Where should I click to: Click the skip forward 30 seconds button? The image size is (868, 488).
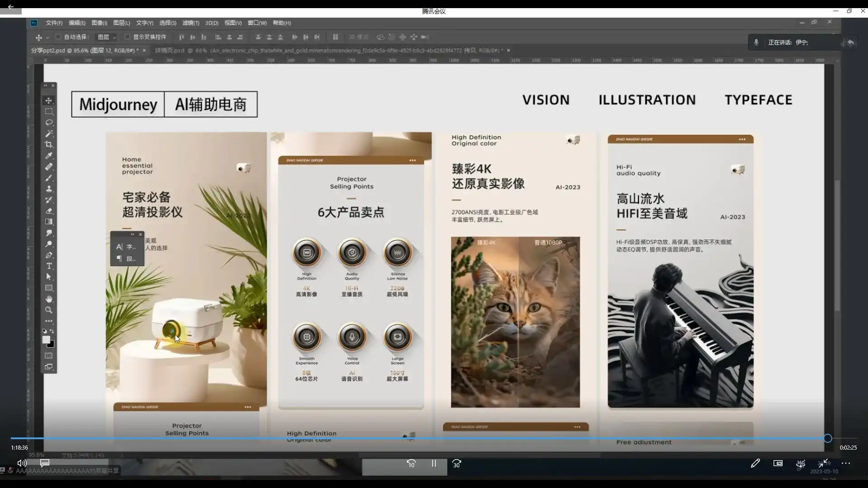tap(457, 463)
